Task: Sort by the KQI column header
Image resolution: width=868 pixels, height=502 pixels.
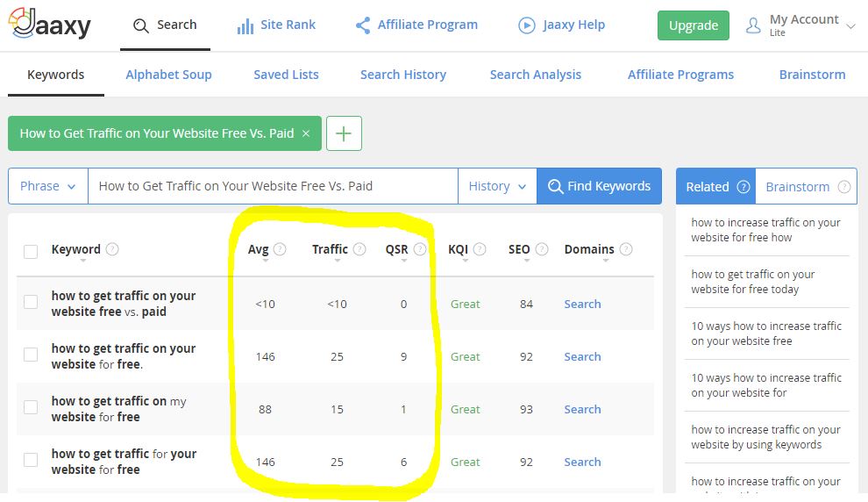Action: 458,249
